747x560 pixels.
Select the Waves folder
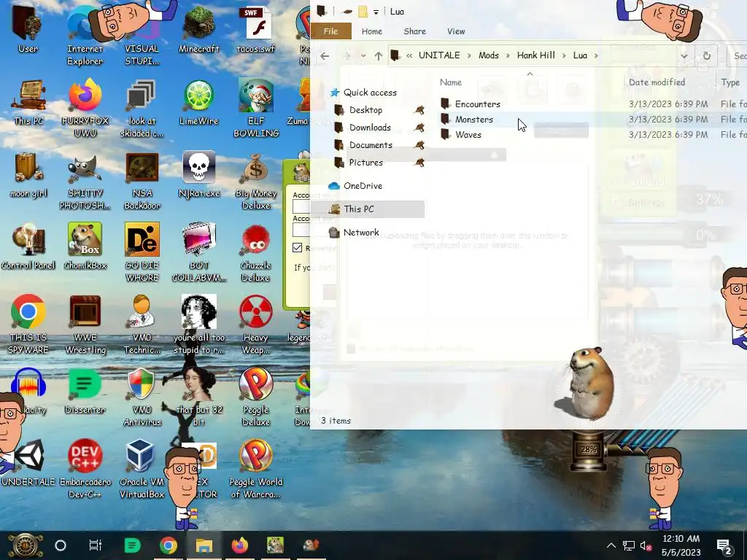468,134
